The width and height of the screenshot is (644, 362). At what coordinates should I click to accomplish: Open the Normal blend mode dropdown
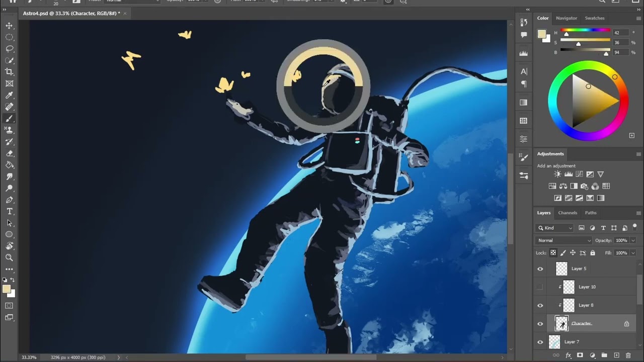[x=564, y=240]
